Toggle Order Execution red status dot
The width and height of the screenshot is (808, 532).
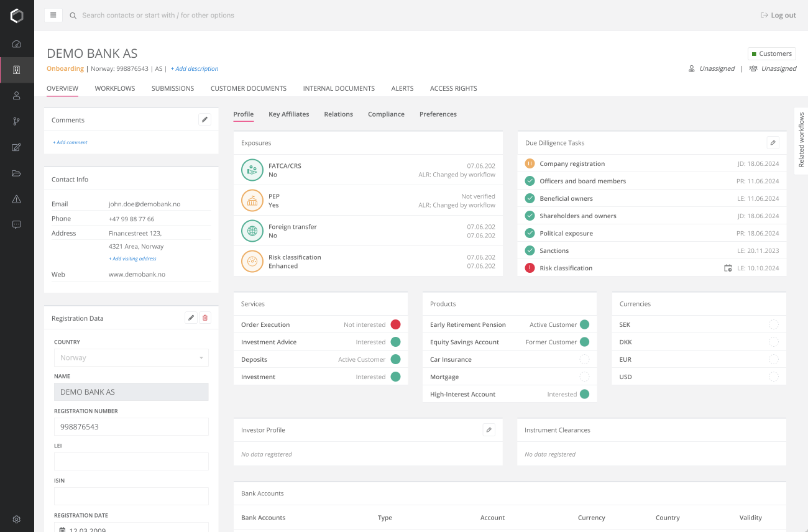tap(395, 324)
